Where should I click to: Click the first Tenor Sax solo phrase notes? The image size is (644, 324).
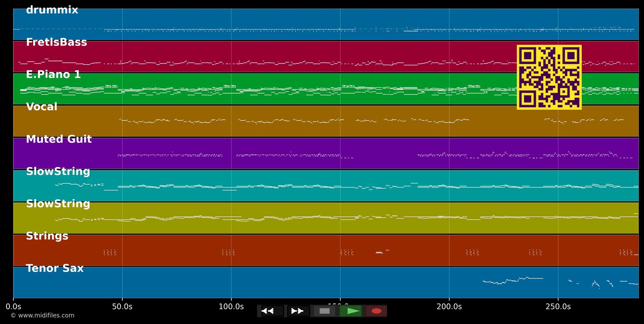[513, 281]
